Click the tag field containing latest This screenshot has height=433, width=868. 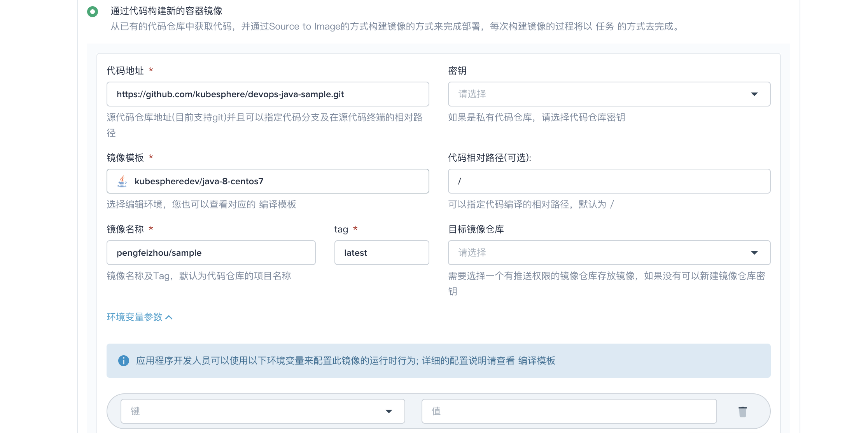381,253
